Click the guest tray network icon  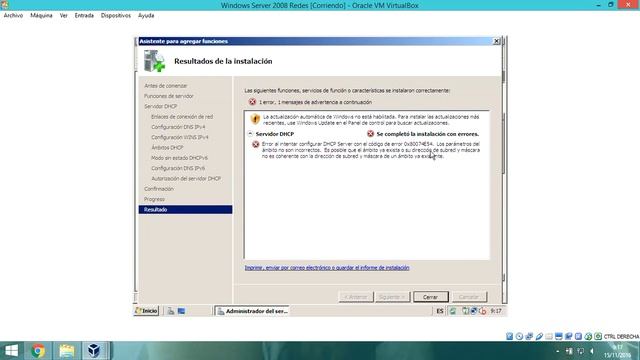pyautogui.click(x=473, y=311)
